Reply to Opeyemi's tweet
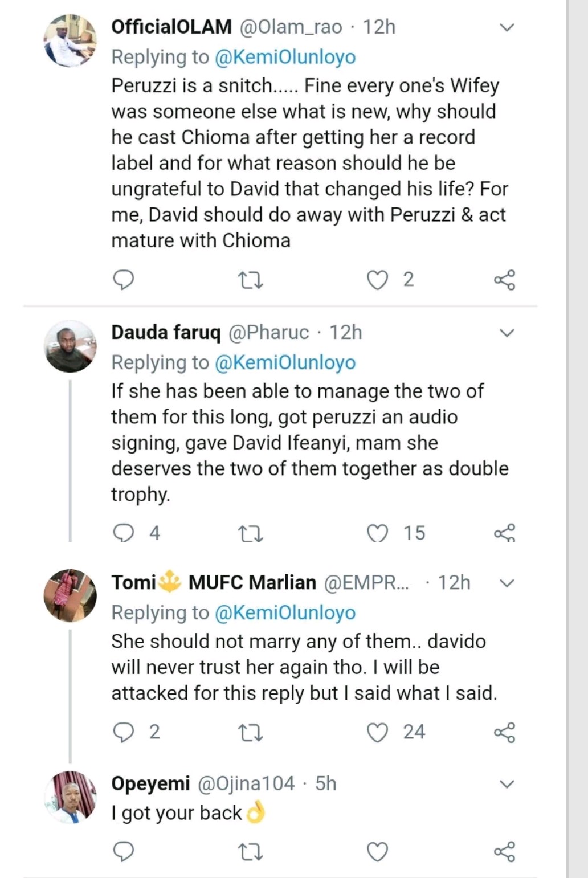This screenshot has width=588, height=878. click(124, 852)
